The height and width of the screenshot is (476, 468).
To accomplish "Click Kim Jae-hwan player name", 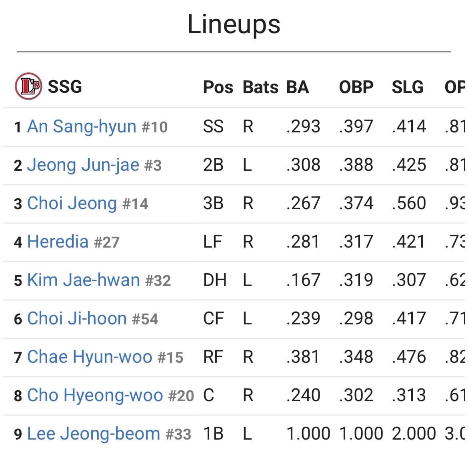I will 84,280.
